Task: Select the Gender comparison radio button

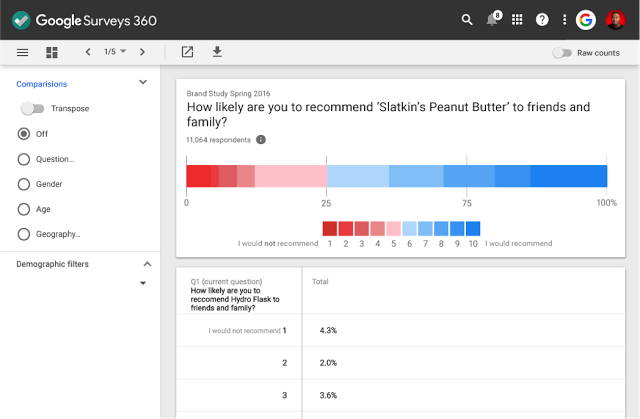Action: pyautogui.click(x=24, y=184)
